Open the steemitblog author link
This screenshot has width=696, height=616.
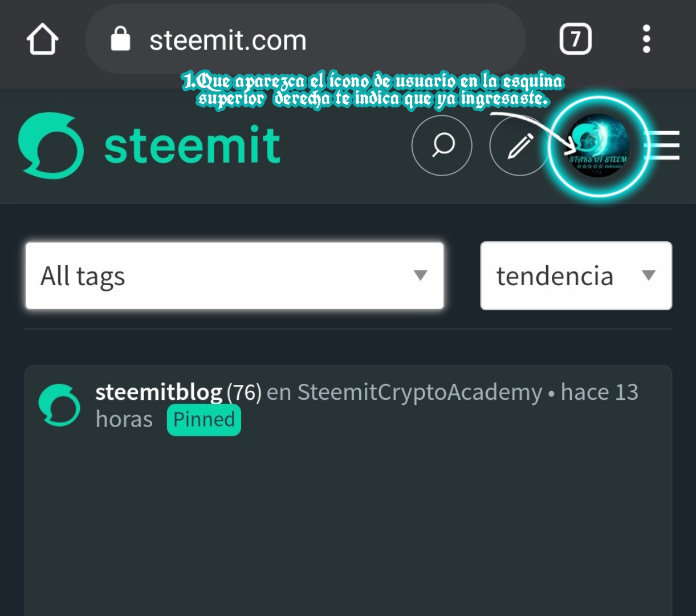(158, 392)
